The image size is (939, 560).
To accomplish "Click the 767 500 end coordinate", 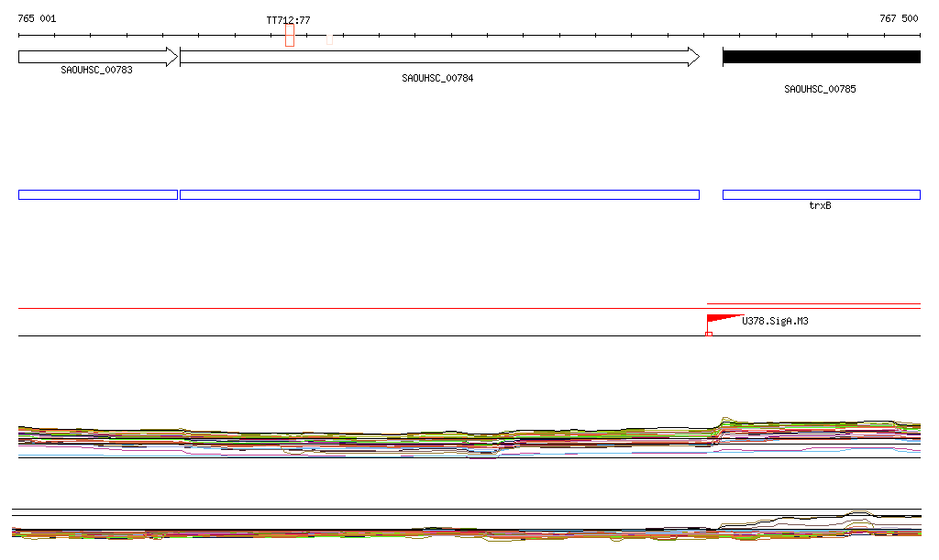I will (898, 18).
